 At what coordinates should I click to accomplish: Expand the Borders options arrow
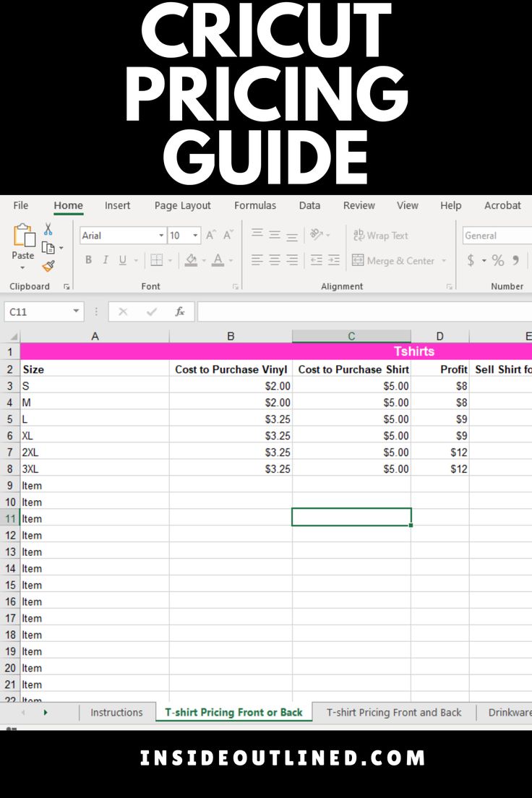point(170,260)
